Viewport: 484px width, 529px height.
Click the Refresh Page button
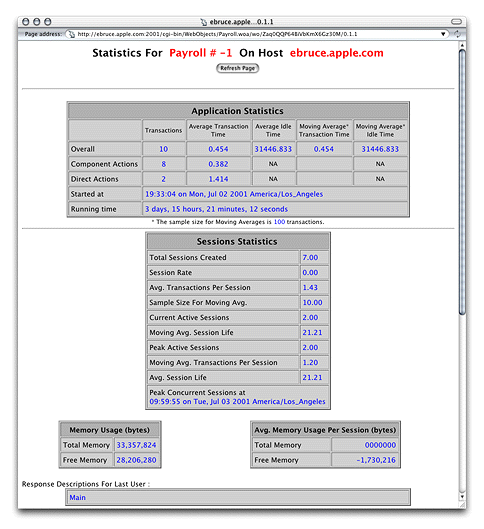pos(237,68)
